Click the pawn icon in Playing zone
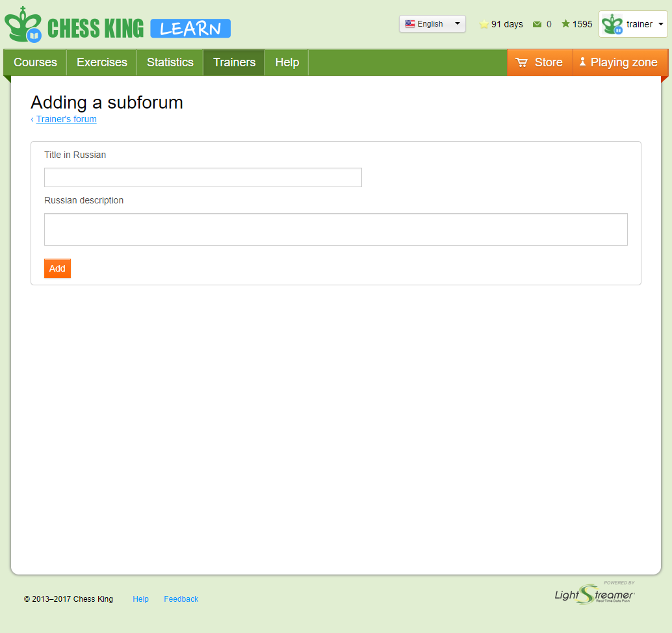The width and height of the screenshot is (672, 633). coord(582,62)
